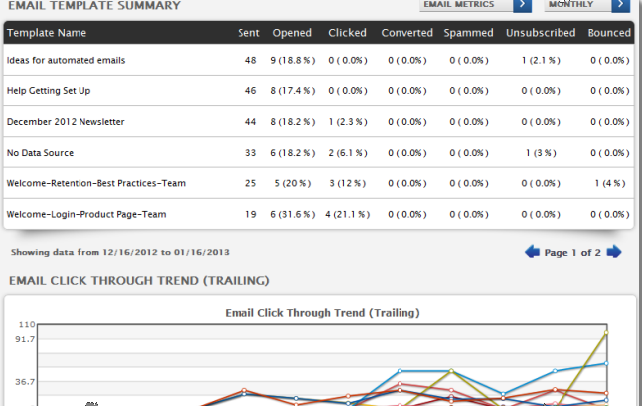The height and width of the screenshot is (406, 642).
Task: Sort by the Unsubscribed column header
Action: (540, 33)
